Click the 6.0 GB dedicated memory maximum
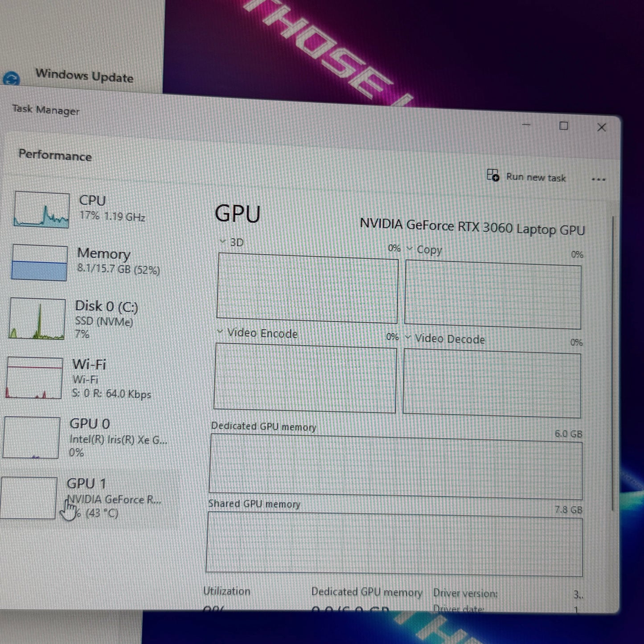Screen dimensions: 644x644 568,434
